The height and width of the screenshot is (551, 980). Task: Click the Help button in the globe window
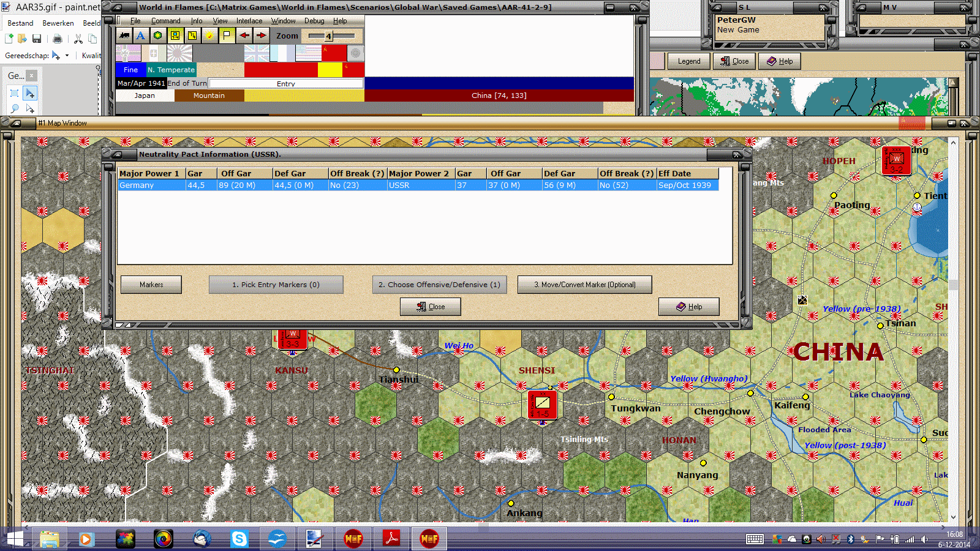pos(780,61)
